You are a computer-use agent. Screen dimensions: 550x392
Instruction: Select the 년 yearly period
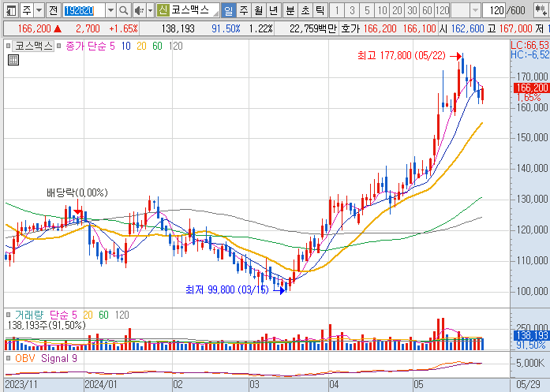(x=274, y=10)
